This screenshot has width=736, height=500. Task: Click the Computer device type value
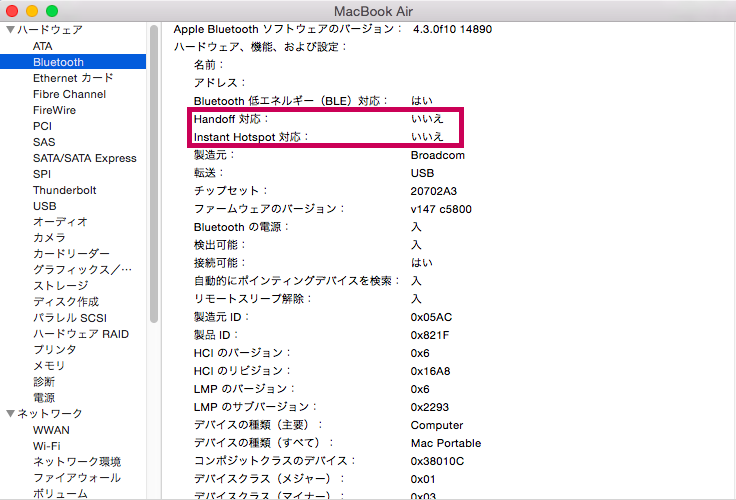[437, 425]
